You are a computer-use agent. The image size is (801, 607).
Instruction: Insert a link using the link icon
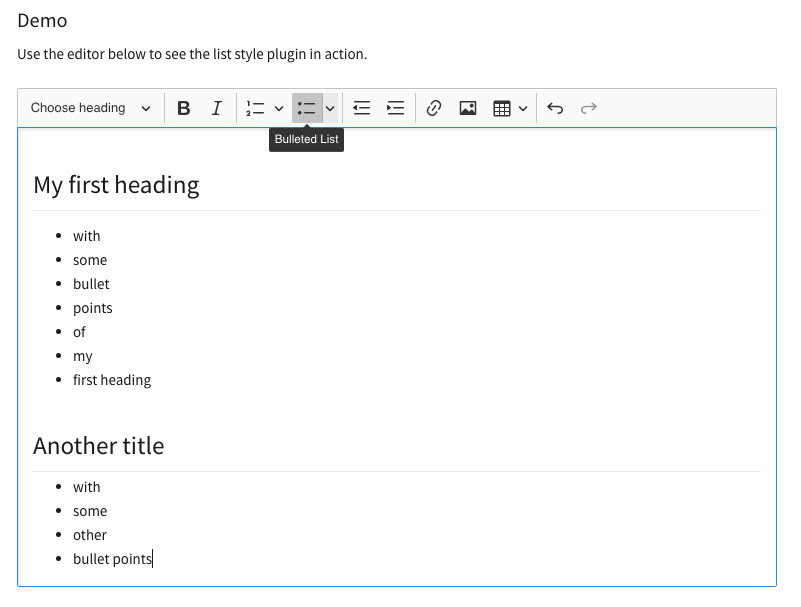[434, 108]
